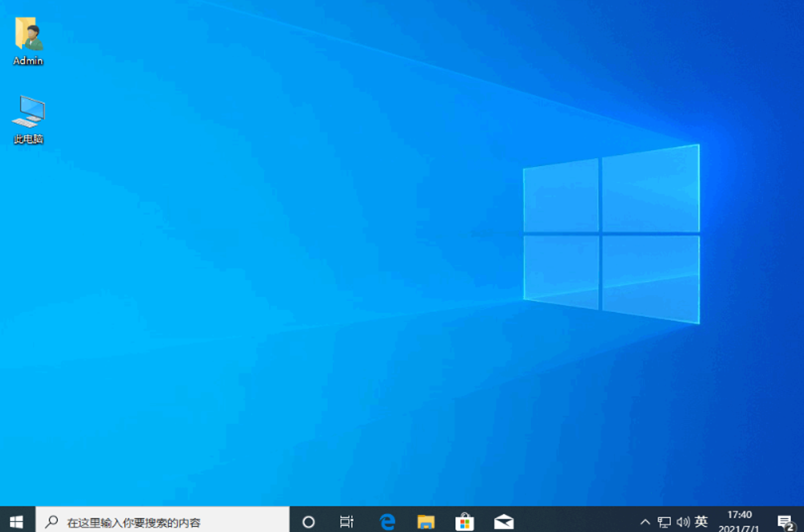
Task: Open the Windows Start menu
Action: (16, 521)
